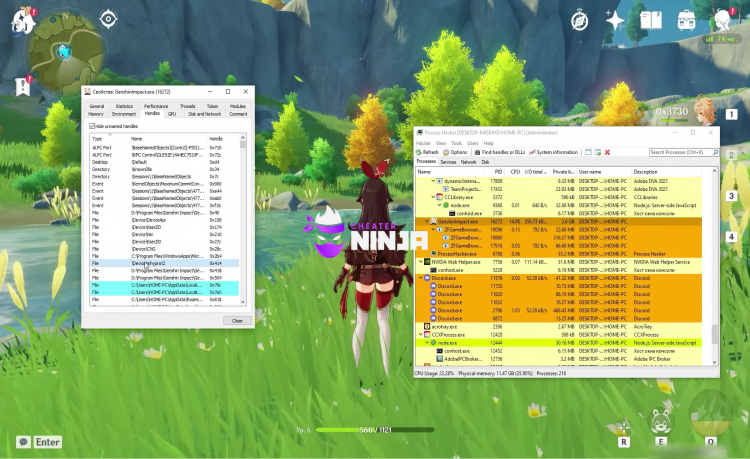Image resolution: width=750 pixels, height=459 pixels.
Task: Open the Wish star icon
Action: [x=615, y=21]
